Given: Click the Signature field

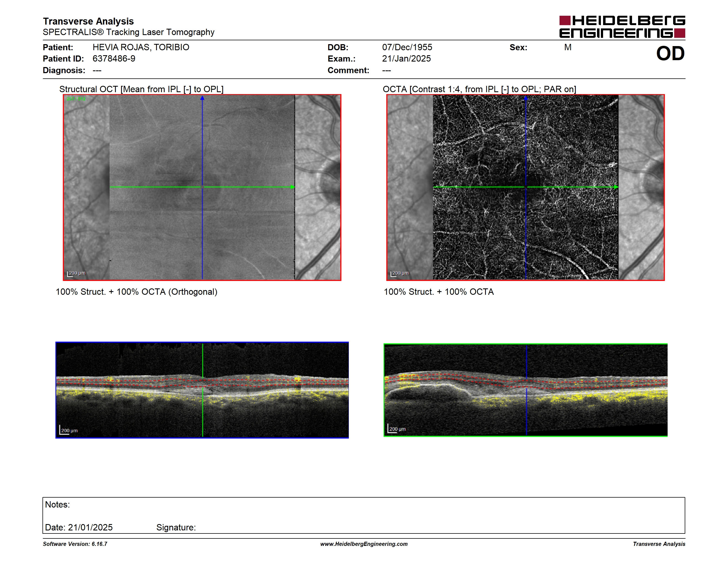Looking at the screenshot, I should (176, 527).
